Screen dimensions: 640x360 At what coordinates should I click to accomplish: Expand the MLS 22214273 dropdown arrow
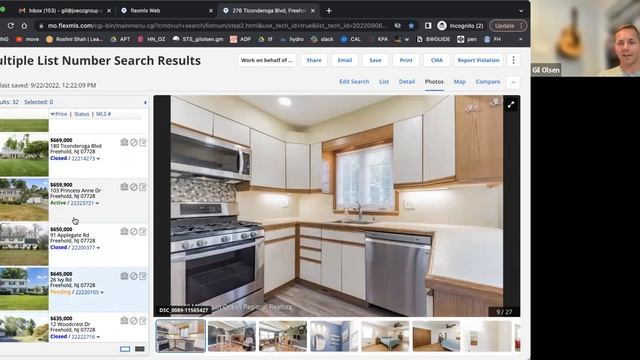pos(98,159)
